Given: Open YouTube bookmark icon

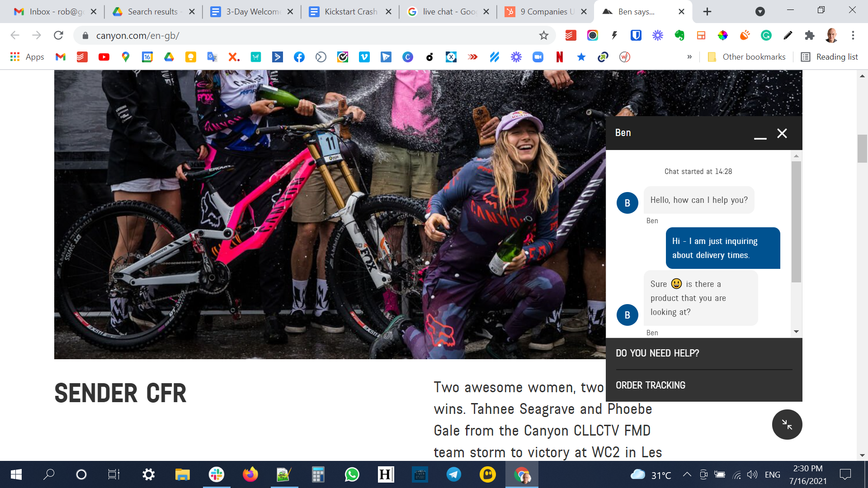Looking at the screenshot, I should (x=104, y=57).
